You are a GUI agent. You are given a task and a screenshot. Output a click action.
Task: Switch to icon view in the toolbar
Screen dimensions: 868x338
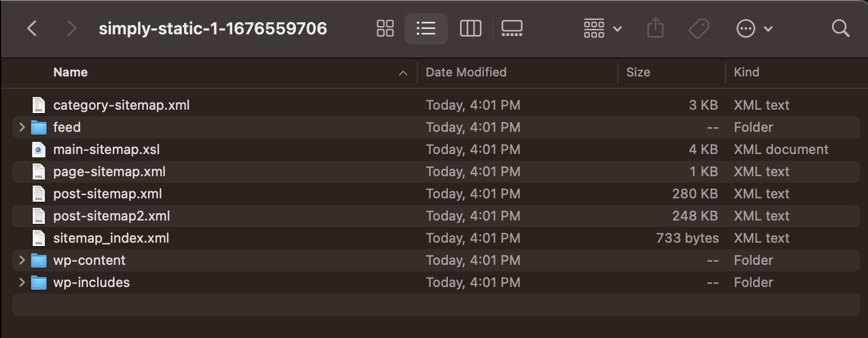coord(385,28)
